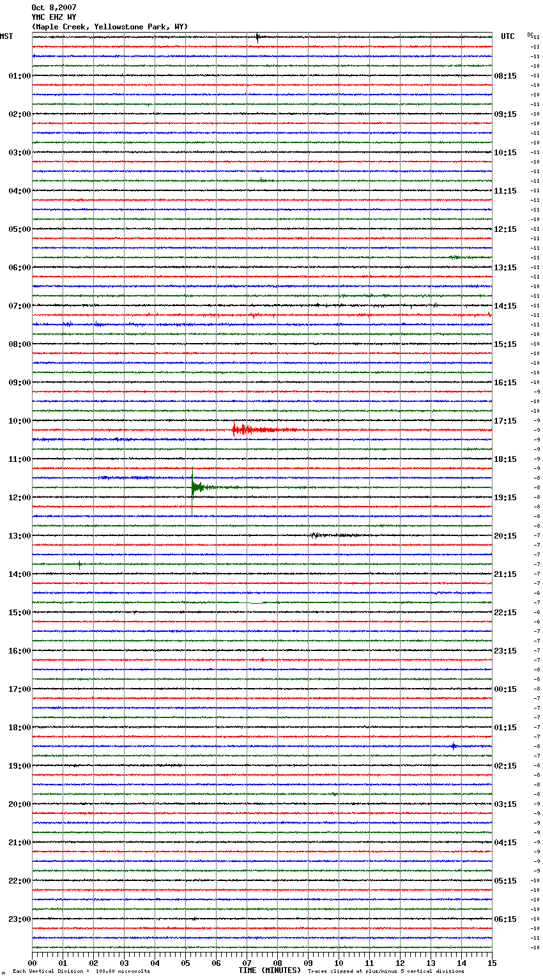Select the 05:00 MST hour label
The width and height of the screenshot is (543, 980).
tap(20, 229)
